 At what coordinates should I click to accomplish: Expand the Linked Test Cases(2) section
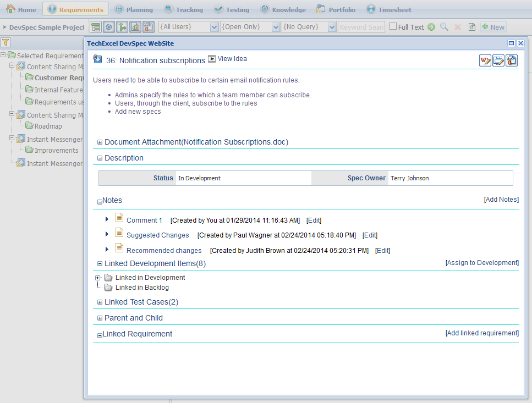(100, 302)
